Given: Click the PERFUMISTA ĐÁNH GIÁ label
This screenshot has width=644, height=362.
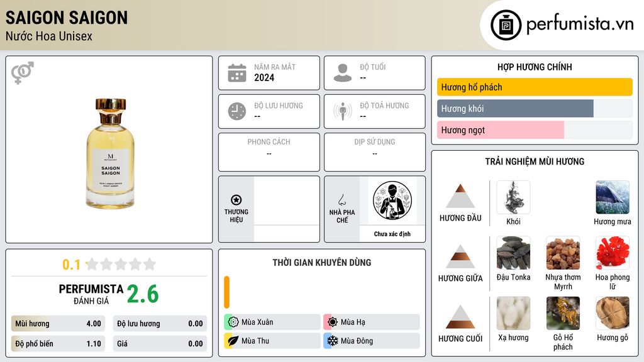Looking at the screenshot, I should (x=91, y=294).
